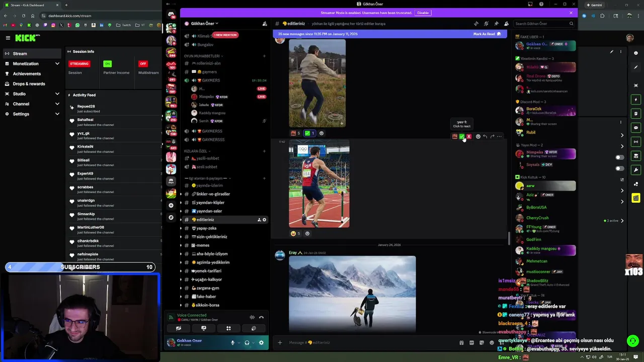Image resolution: width=644 pixels, height=362 pixels.
Task: Open the snowy mountain image by Eray
Action: (352, 294)
